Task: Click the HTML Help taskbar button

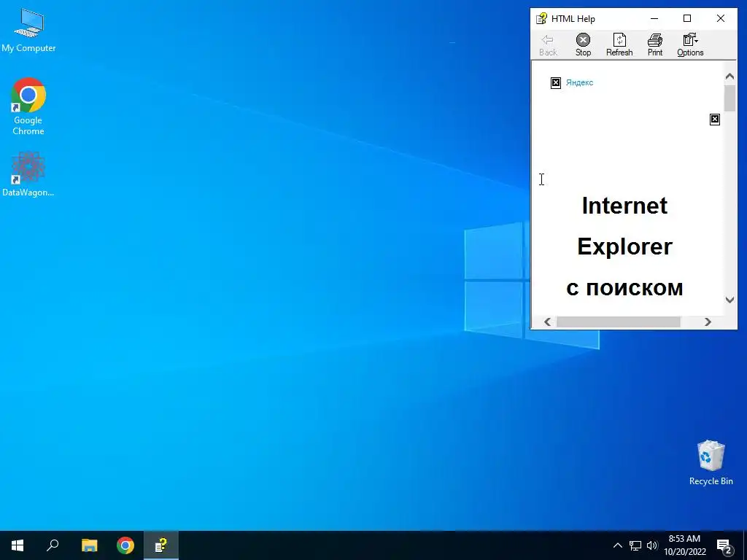Action: pos(161,545)
